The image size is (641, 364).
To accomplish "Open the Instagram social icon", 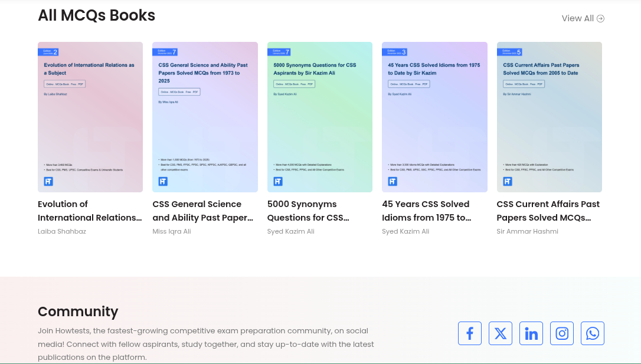I will (x=562, y=333).
